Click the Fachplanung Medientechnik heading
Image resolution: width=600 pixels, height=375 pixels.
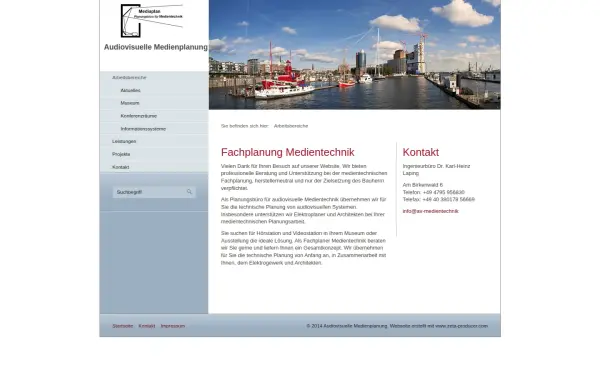coord(287,152)
